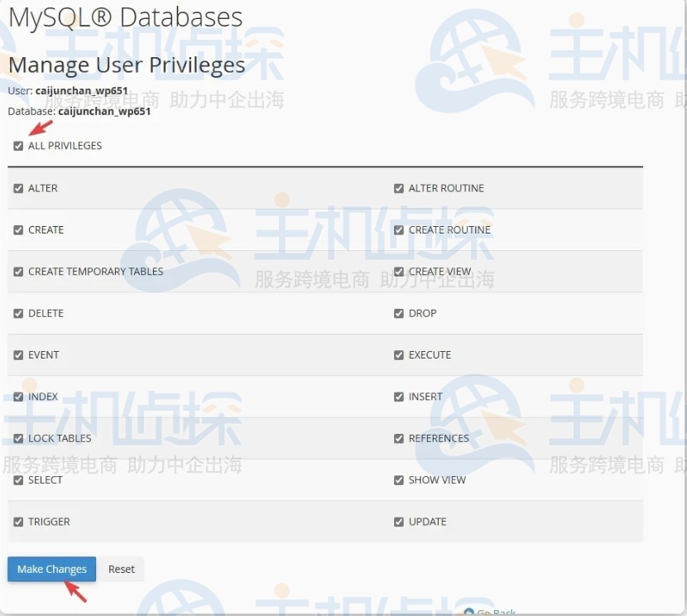Toggle the INDEX privilege checkbox

18,397
